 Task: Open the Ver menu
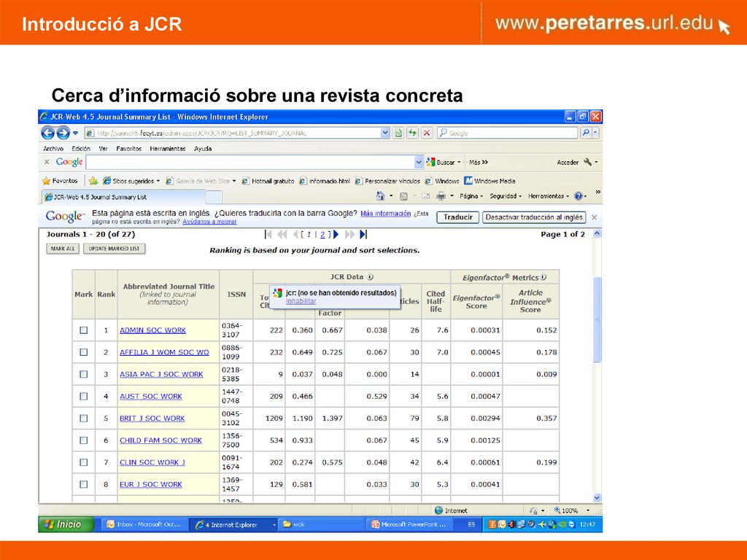coord(103,149)
